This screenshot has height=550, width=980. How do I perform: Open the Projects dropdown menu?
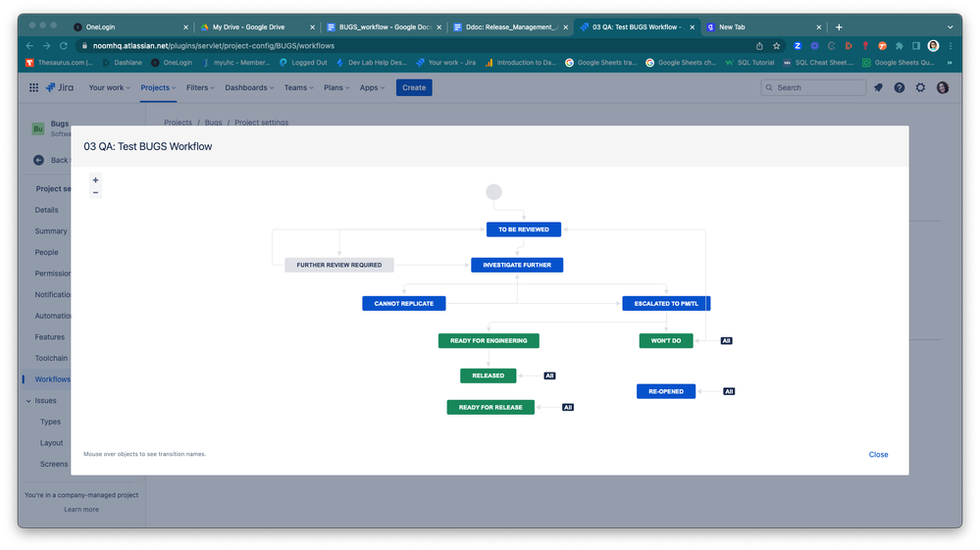click(x=158, y=88)
